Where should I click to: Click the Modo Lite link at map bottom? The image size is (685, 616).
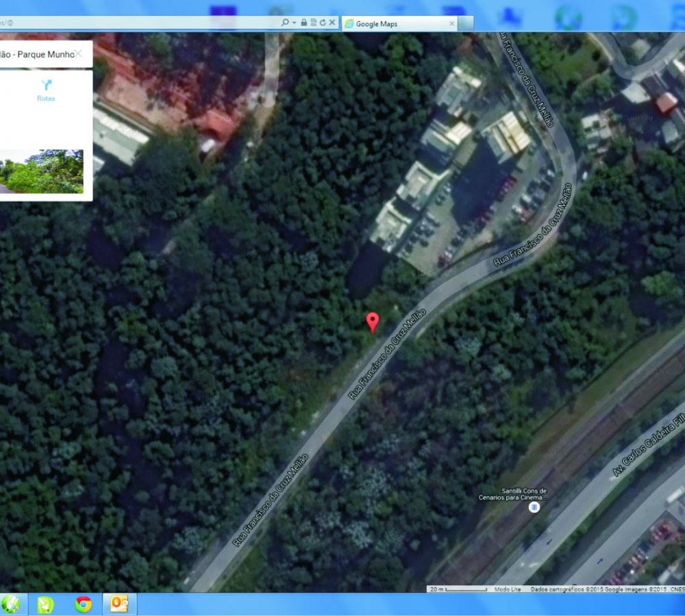click(508, 589)
